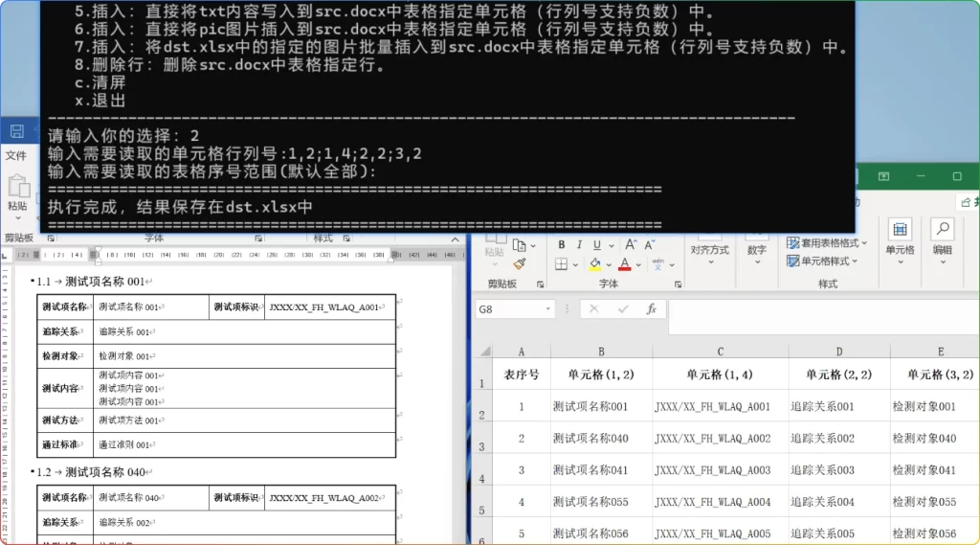Click the Bold button in Excel ribbon

click(562, 244)
